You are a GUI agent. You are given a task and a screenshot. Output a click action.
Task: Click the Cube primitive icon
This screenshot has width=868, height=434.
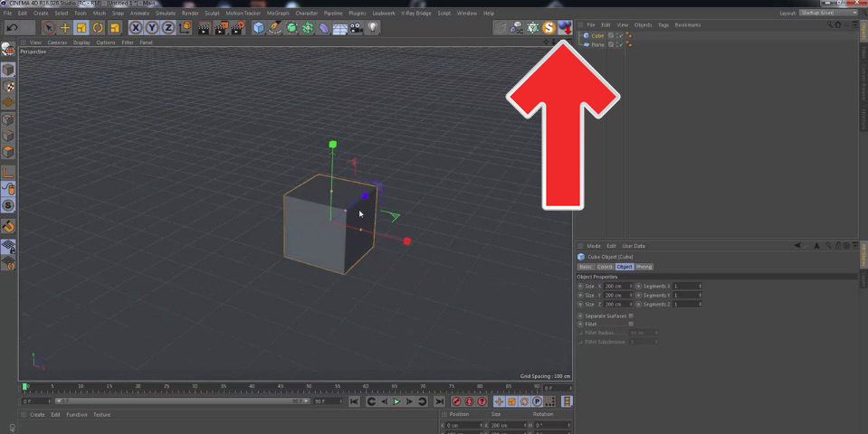click(259, 28)
